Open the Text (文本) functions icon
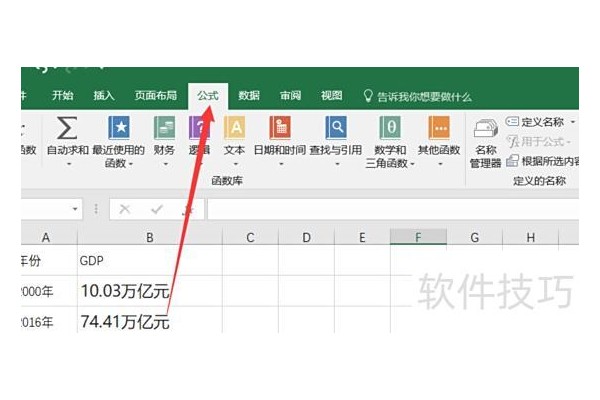This screenshot has width=600, height=400. click(235, 128)
